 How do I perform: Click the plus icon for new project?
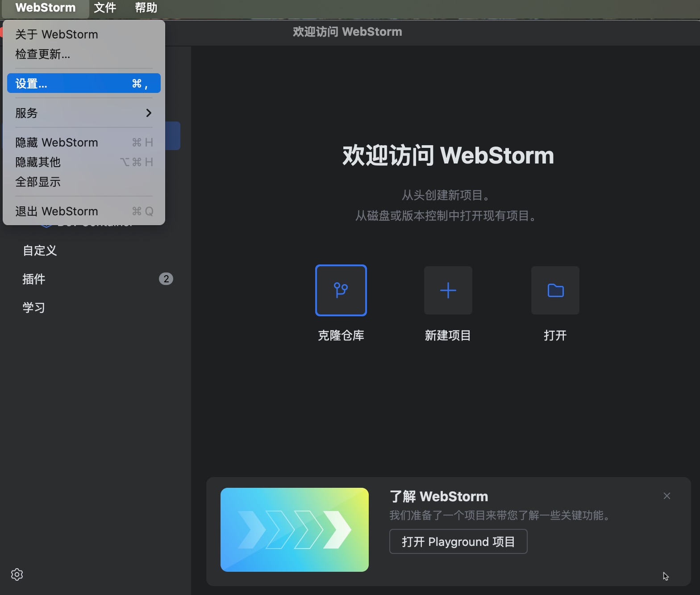click(448, 290)
